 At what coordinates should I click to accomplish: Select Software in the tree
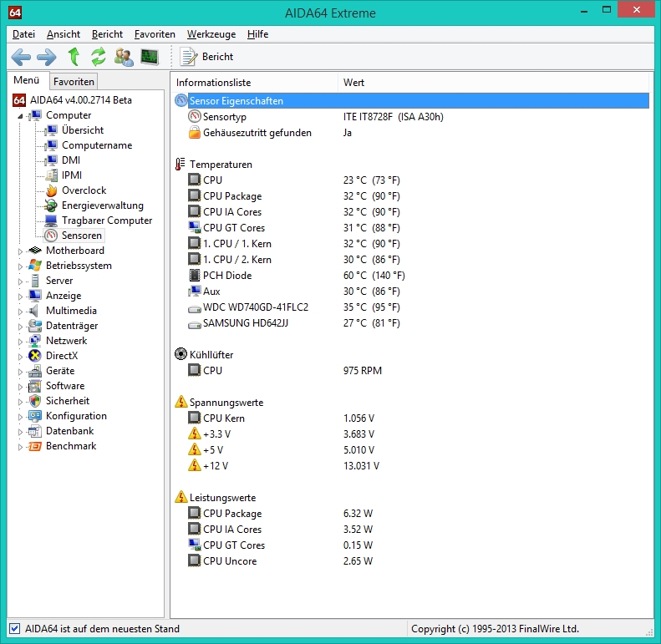(65, 386)
